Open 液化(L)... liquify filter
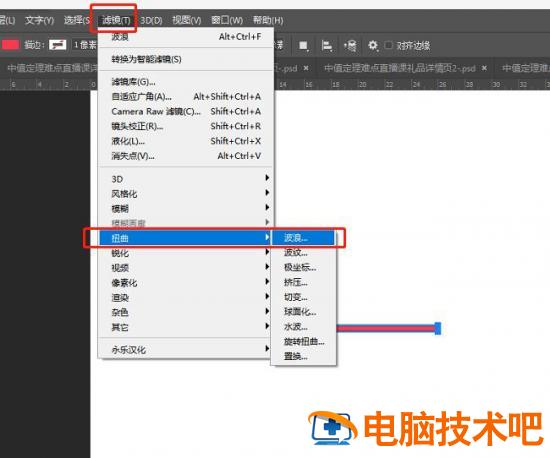This screenshot has height=458, width=550. click(186, 141)
